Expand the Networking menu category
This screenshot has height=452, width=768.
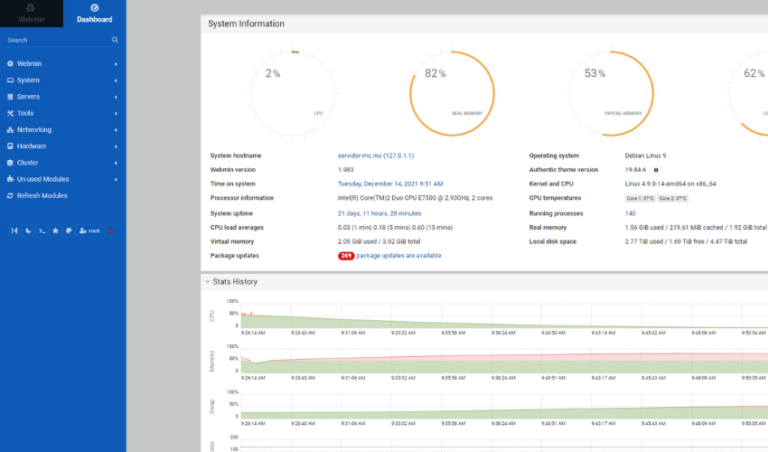pyautogui.click(x=63, y=130)
